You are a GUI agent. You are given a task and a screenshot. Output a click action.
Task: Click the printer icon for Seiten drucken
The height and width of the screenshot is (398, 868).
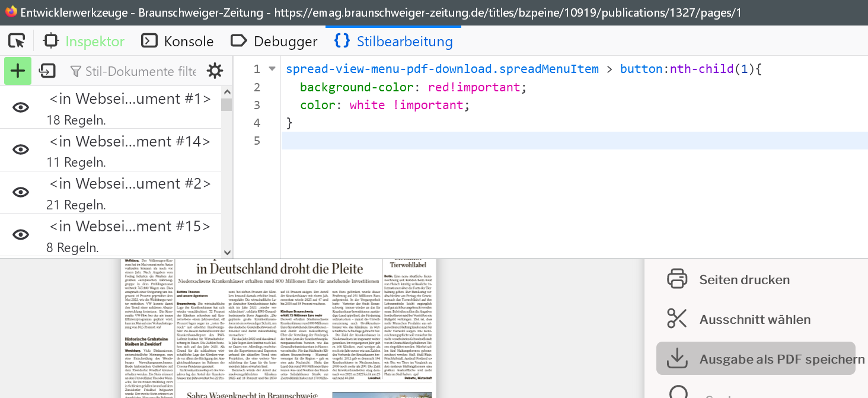(x=677, y=279)
